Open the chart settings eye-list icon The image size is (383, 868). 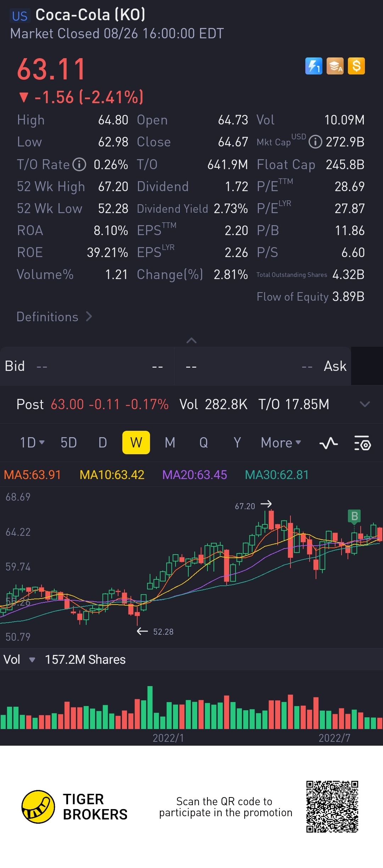click(x=362, y=443)
